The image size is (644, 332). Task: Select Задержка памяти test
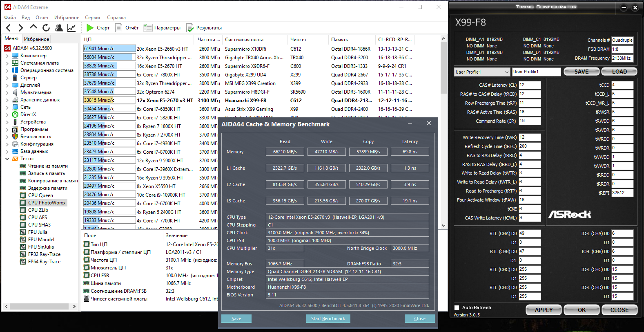click(x=48, y=188)
